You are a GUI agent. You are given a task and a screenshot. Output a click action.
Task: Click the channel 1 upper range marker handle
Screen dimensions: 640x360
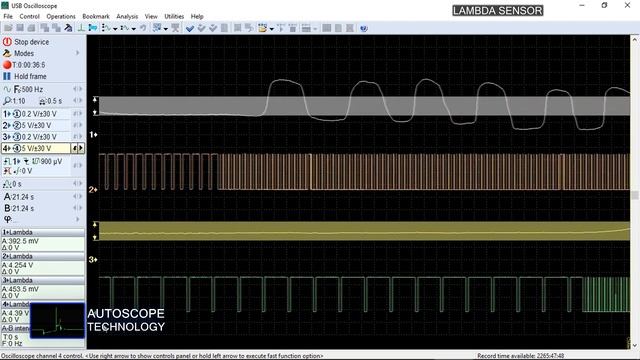pyautogui.click(x=95, y=99)
